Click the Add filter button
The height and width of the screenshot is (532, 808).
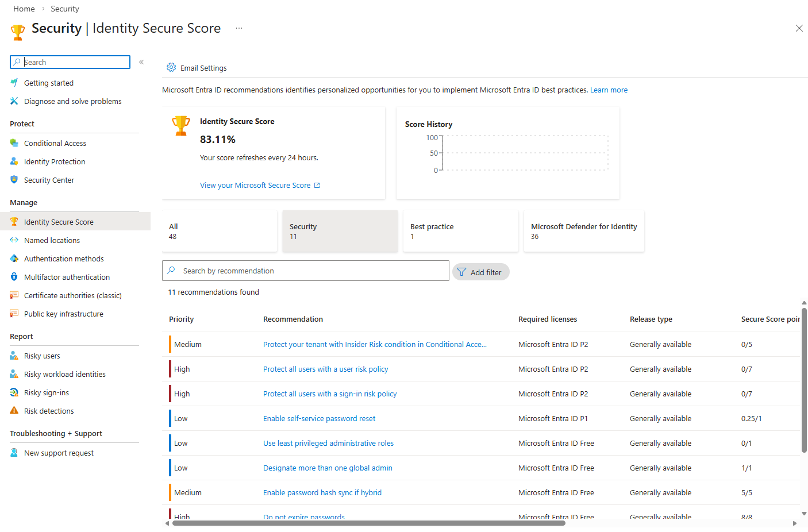480,272
